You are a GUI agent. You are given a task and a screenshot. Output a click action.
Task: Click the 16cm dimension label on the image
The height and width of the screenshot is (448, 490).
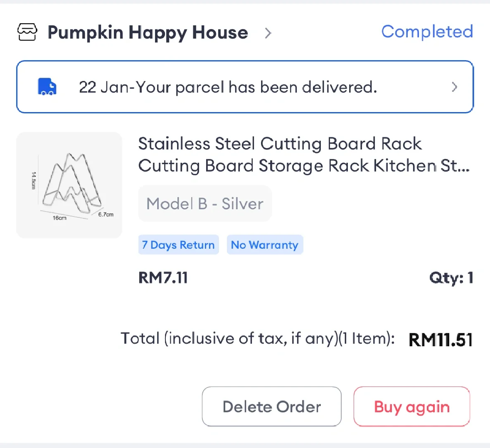click(x=59, y=218)
